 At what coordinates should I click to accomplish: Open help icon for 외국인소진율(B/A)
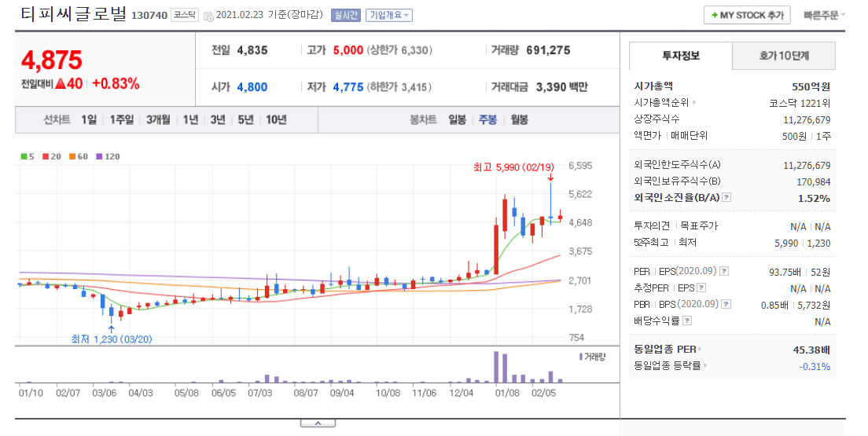[726, 197]
